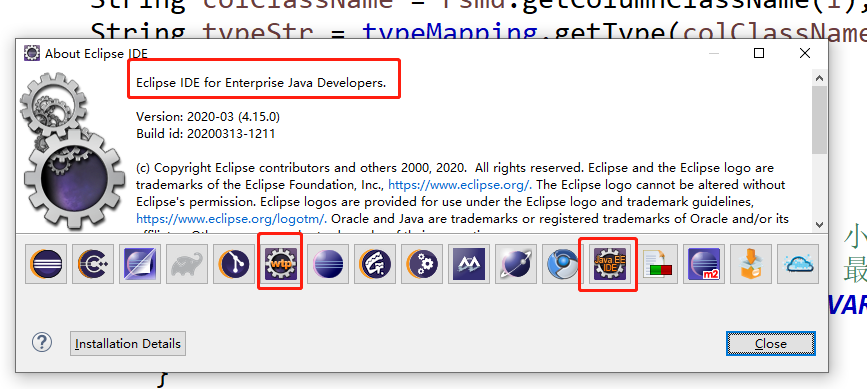Viewport: 867px width, 389px height.
Task: Click the EGit git branch icon
Action: point(234,264)
